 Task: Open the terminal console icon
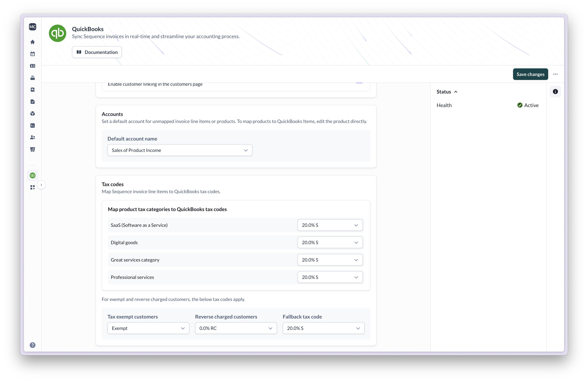coord(32,125)
